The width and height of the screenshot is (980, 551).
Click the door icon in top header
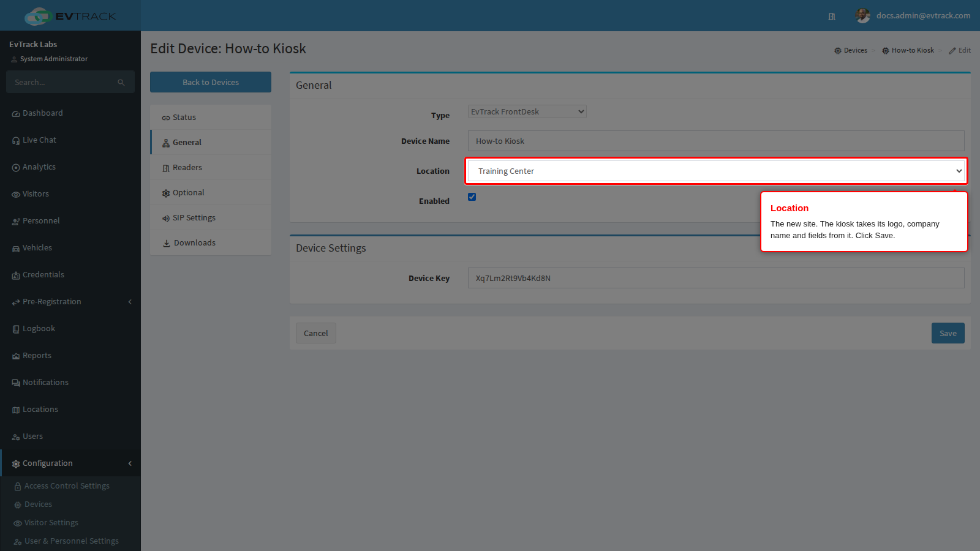[x=832, y=17]
